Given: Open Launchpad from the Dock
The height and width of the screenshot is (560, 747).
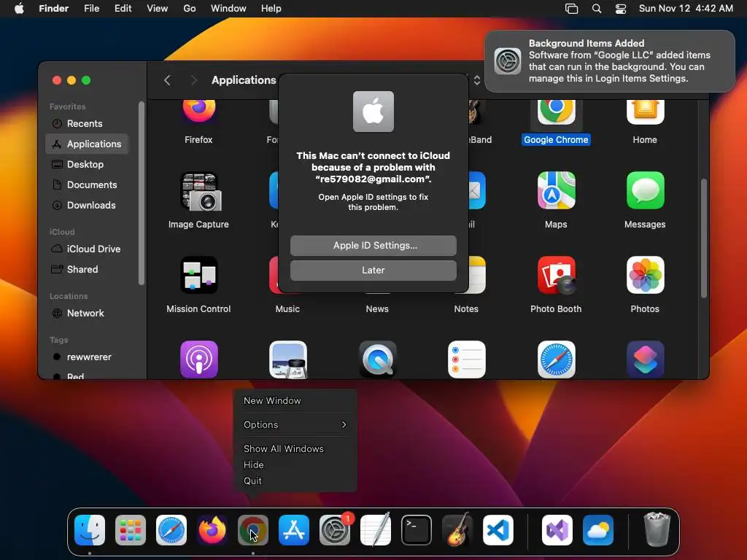Looking at the screenshot, I should (131, 530).
